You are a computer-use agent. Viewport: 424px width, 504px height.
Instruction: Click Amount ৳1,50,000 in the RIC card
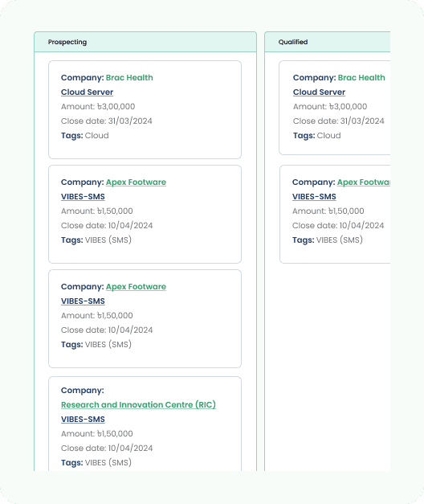click(96, 433)
